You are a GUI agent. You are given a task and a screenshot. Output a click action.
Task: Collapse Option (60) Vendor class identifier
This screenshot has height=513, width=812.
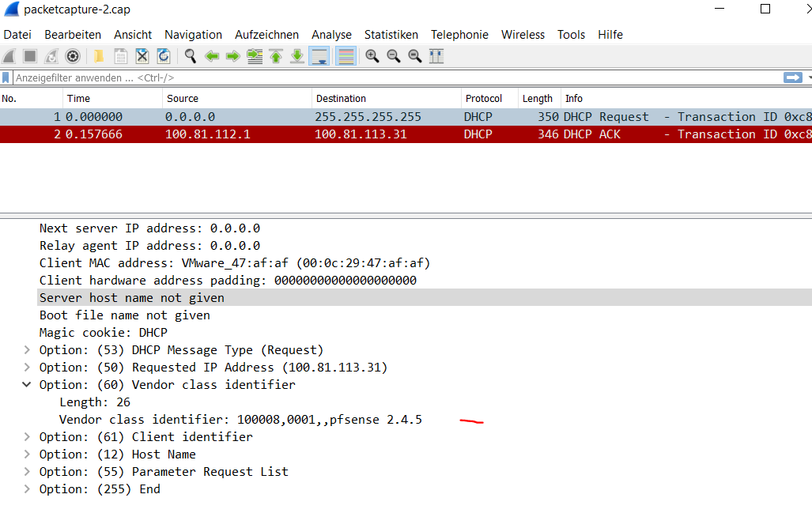point(28,385)
